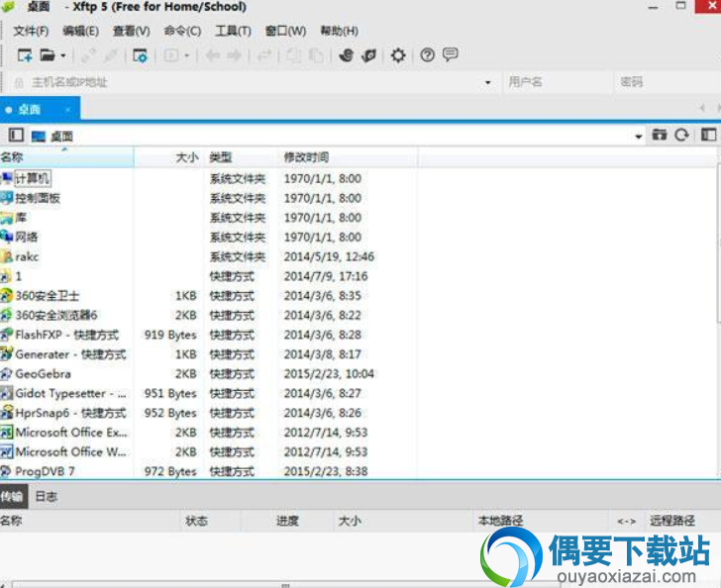This screenshot has height=588, width=721.
Task: Click the grayed-out paste icon
Action: click(x=315, y=55)
